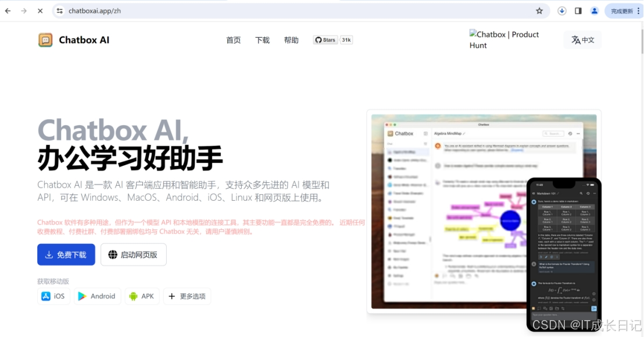The width and height of the screenshot is (644, 337).
Task: Click the GitHub Stars badge
Action: pos(325,40)
